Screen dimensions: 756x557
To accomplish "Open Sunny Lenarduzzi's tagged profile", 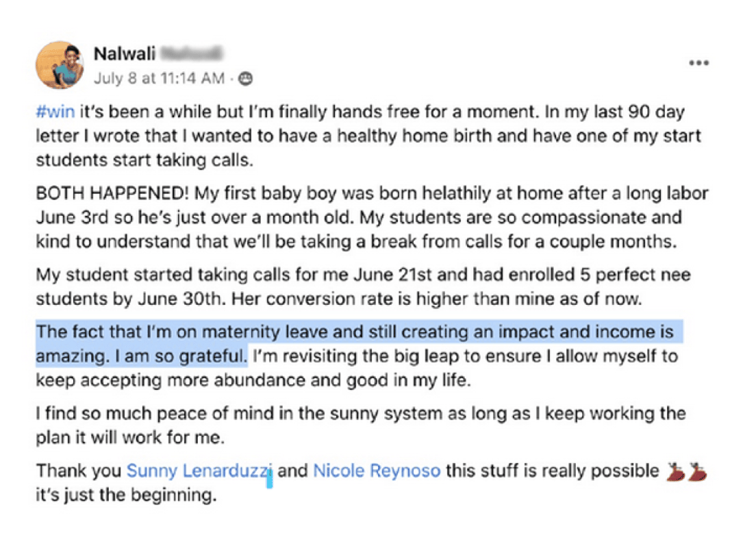I will tap(199, 471).
